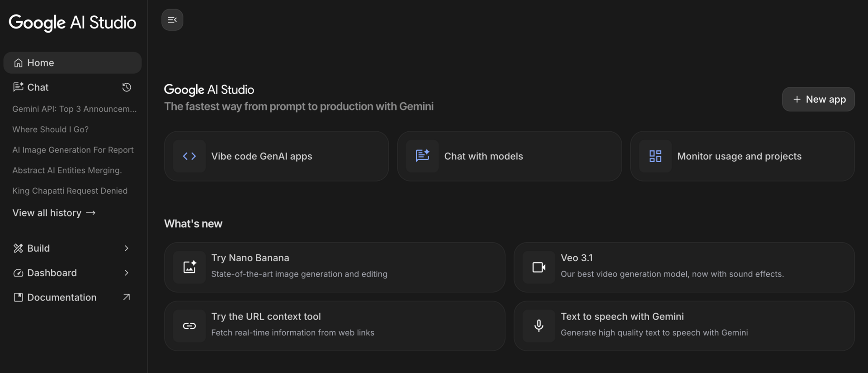This screenshot has width=868, height=373.
Task: Open "King Chapatti Request Denied" chat
Action: [70, 191]
